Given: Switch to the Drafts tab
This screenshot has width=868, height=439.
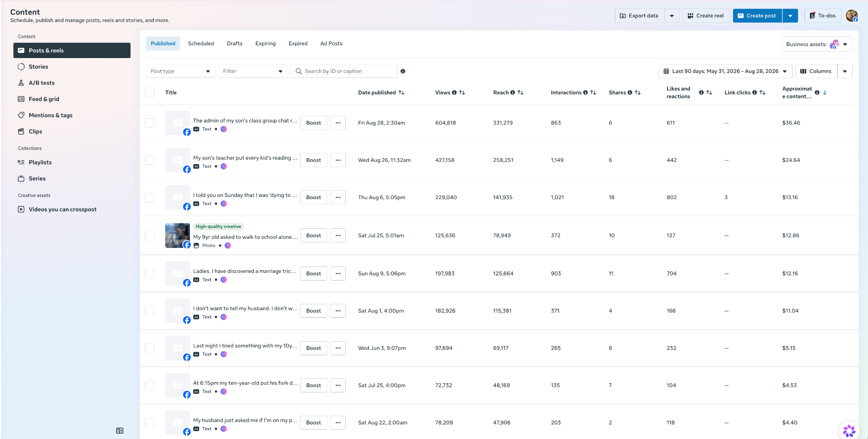Looking at the screenshot, I should [235, 44].
